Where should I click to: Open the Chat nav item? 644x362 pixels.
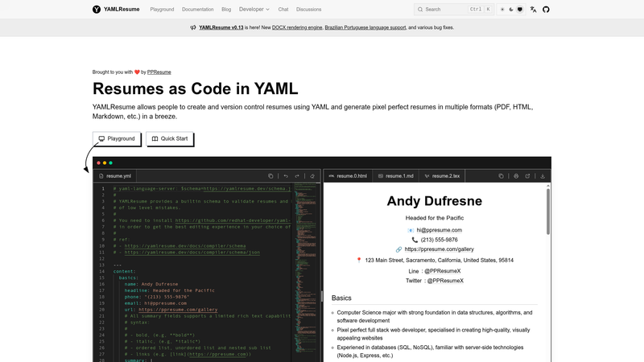coord(283,10)
